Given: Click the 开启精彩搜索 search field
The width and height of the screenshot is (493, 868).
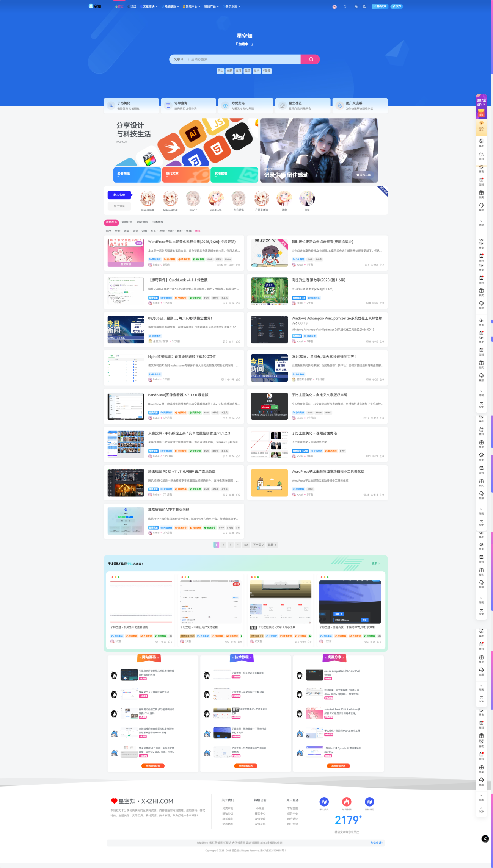Looking at the screenshot, I should [243, 59].
